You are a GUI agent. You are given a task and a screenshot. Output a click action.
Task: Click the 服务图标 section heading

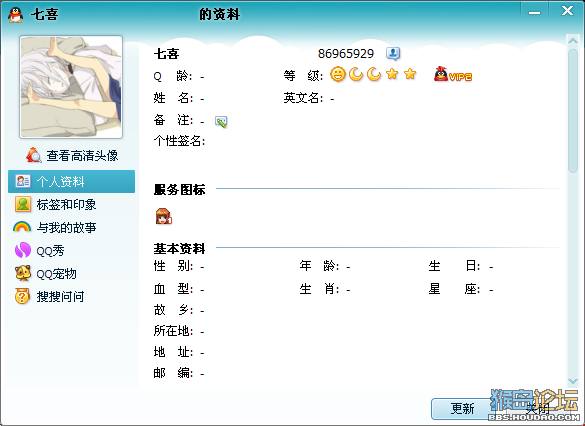click(179, 189)
